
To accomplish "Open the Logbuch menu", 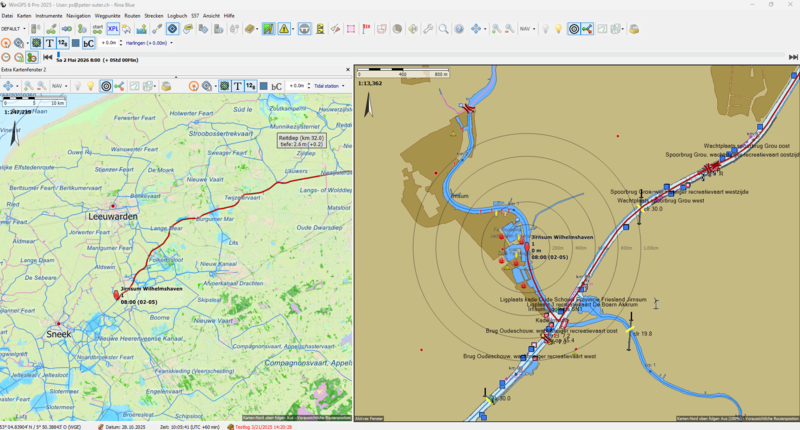I will coord(177,16).
